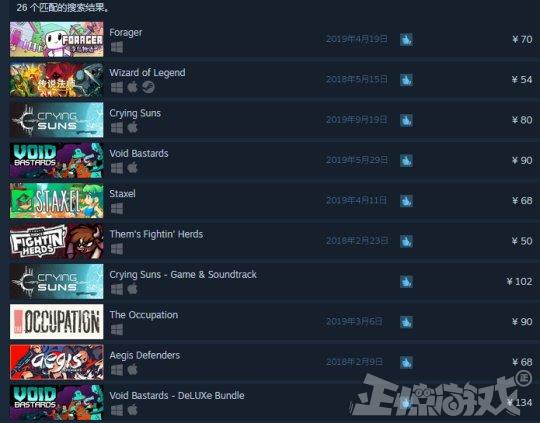Click the SteamOS icon under Wizard of Legend
540x423 pixels.
[x=148, y=87]
